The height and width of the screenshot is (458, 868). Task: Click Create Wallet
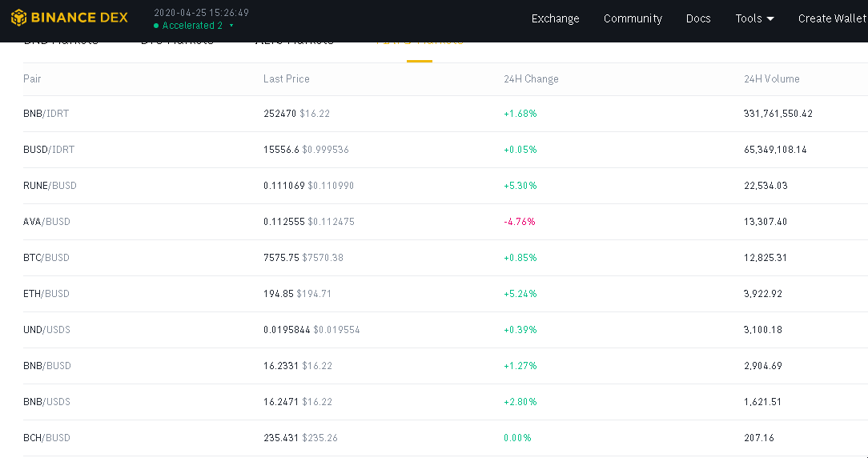click(x=832, y=18)
